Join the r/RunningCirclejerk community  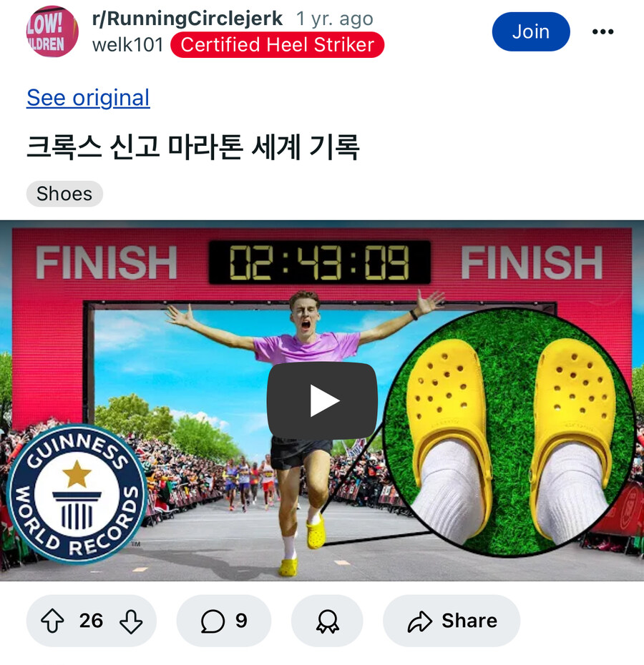(531, 31)
